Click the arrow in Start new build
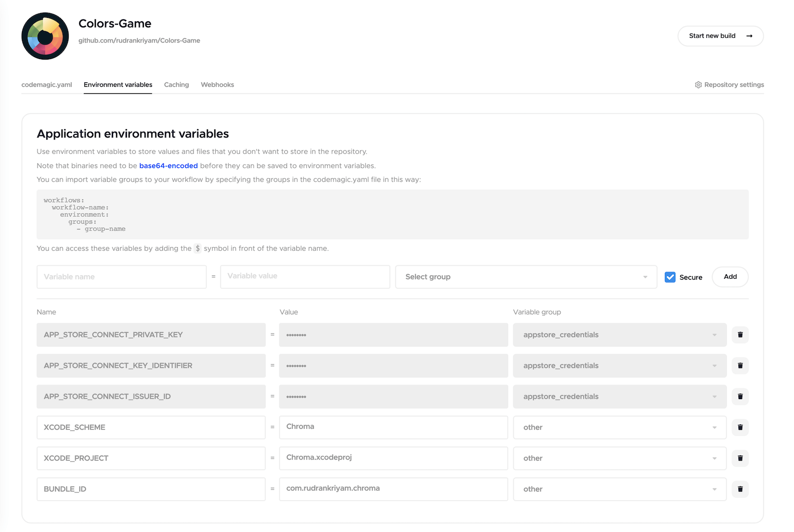 (749, 36)
